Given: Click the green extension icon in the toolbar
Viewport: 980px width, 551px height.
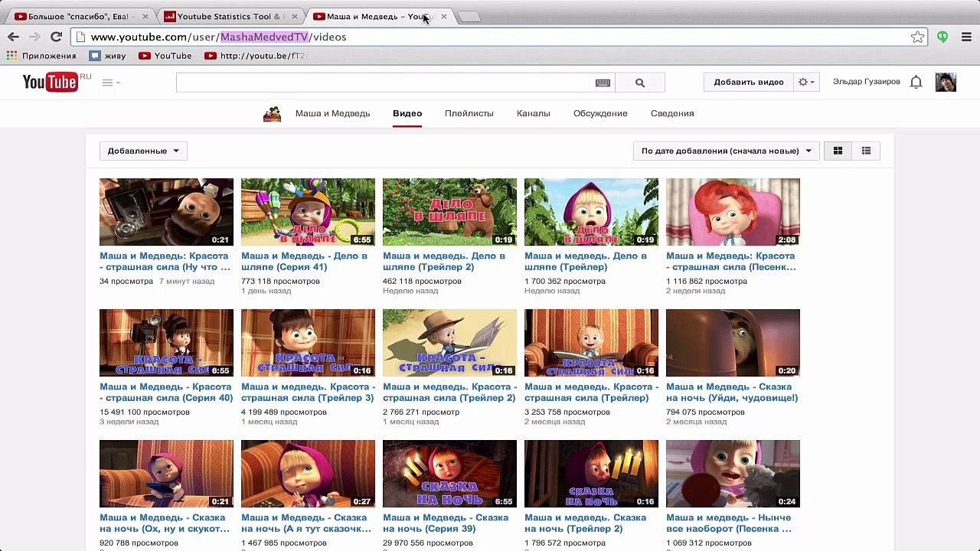Looking at the screenshot, I should click(x=942, y=37).
